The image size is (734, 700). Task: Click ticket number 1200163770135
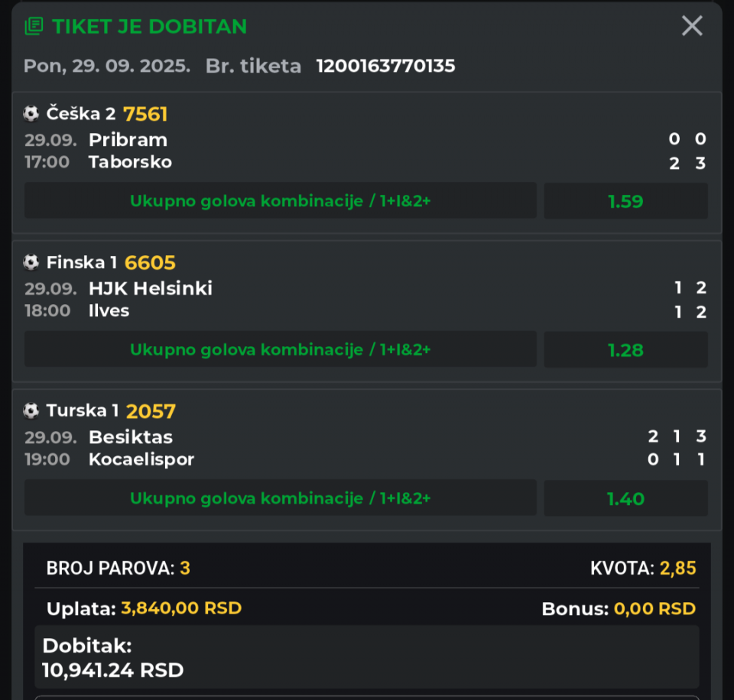coord(385,66)
